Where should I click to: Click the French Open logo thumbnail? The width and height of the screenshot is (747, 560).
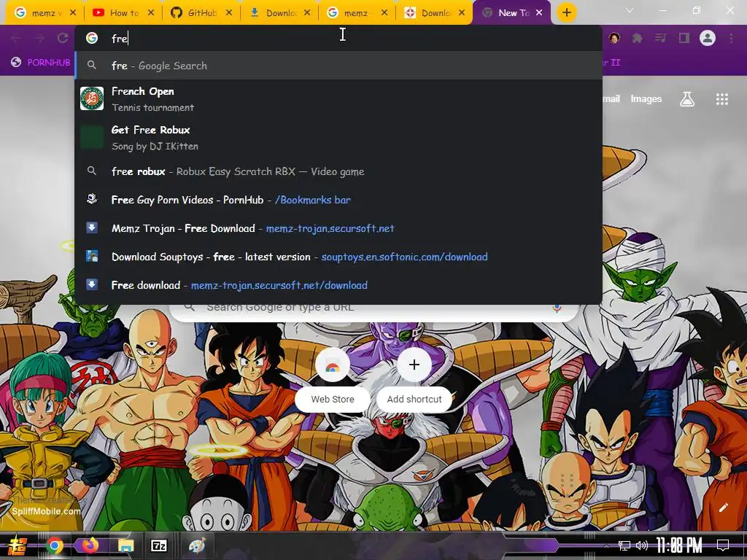(92, 98)
